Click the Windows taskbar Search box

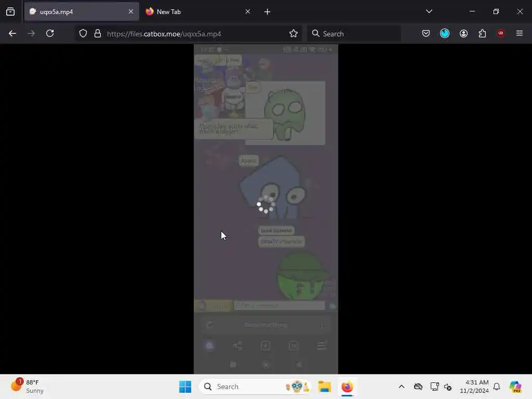(255, 387)
